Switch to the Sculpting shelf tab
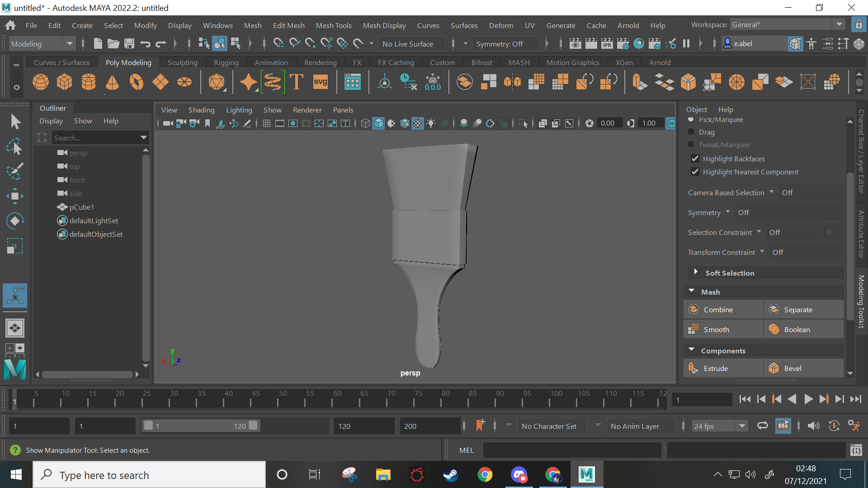This screenshot has width=868, height=488. (x=182, y=62)
